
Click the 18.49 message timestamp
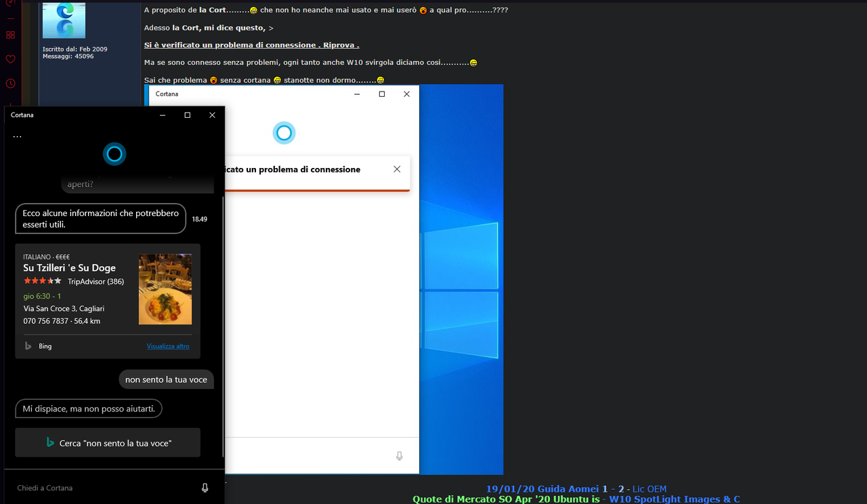pyautogui.click(x=199, y=219)
